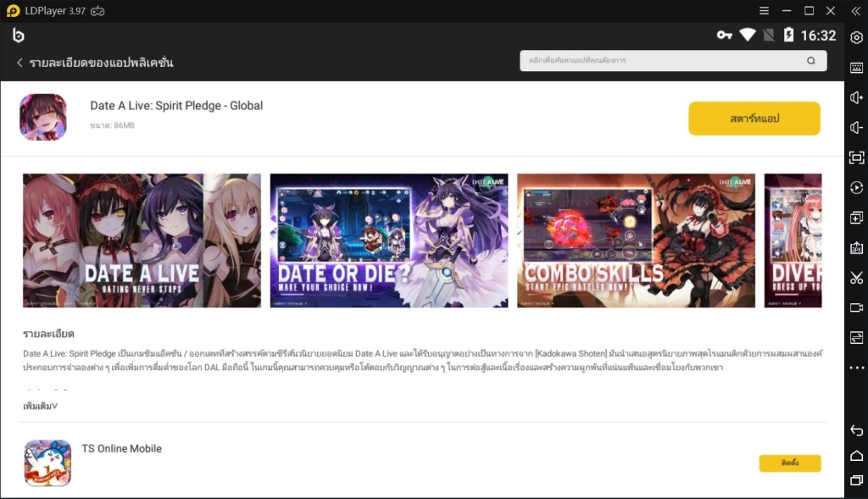Click the yellow สตาร์ทแอป button
868x499 pixels.
[754, 119]
